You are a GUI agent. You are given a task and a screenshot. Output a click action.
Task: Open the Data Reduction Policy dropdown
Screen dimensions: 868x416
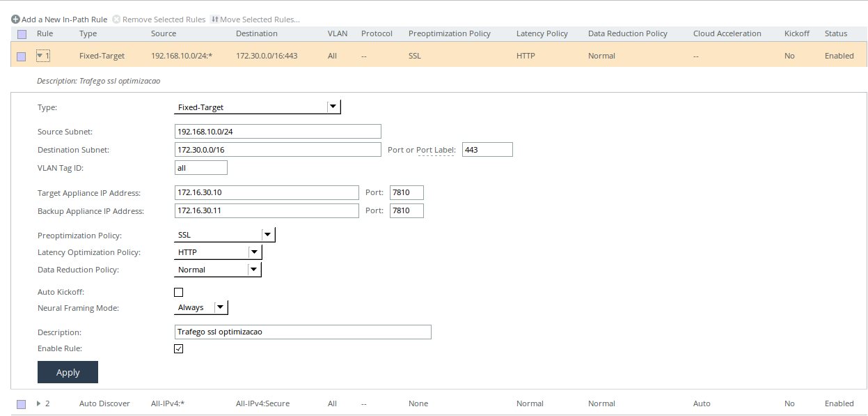(x=217, y=270)
